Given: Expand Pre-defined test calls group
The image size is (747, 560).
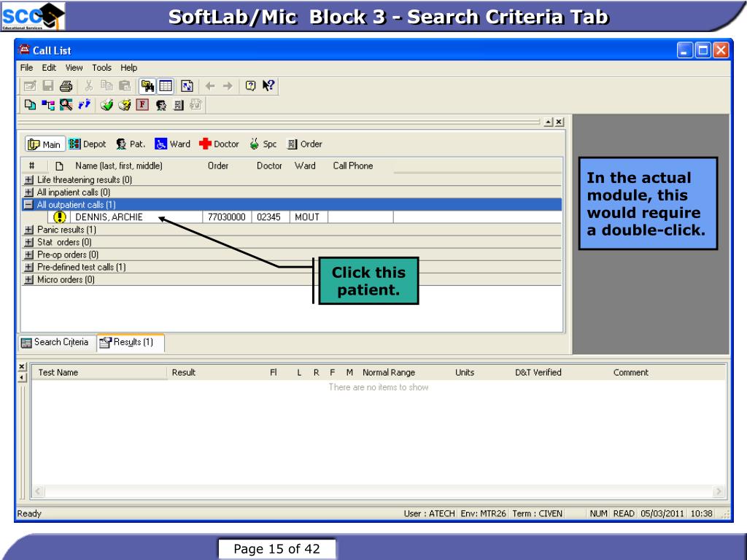Looking at the screenshot, I should click(28, 267).
